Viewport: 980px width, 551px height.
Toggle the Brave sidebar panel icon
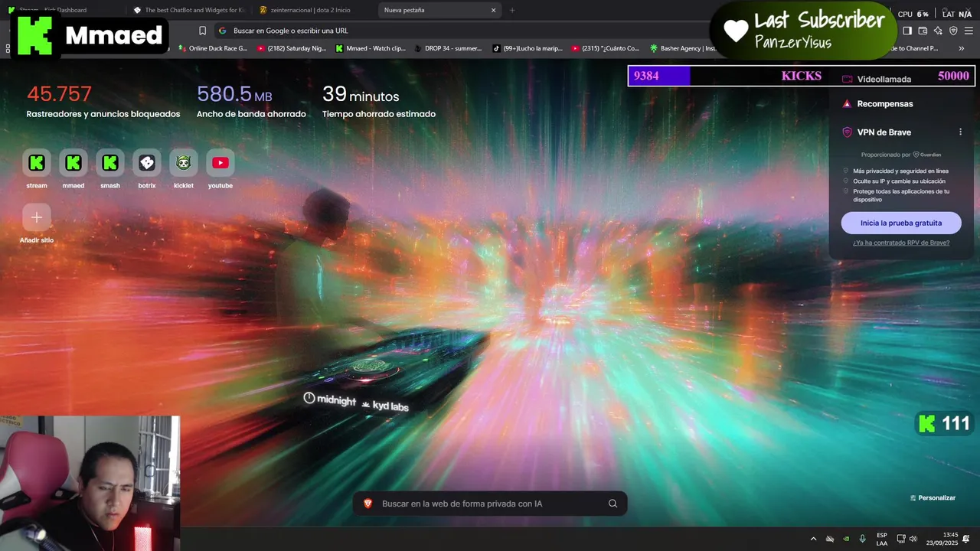907,31
